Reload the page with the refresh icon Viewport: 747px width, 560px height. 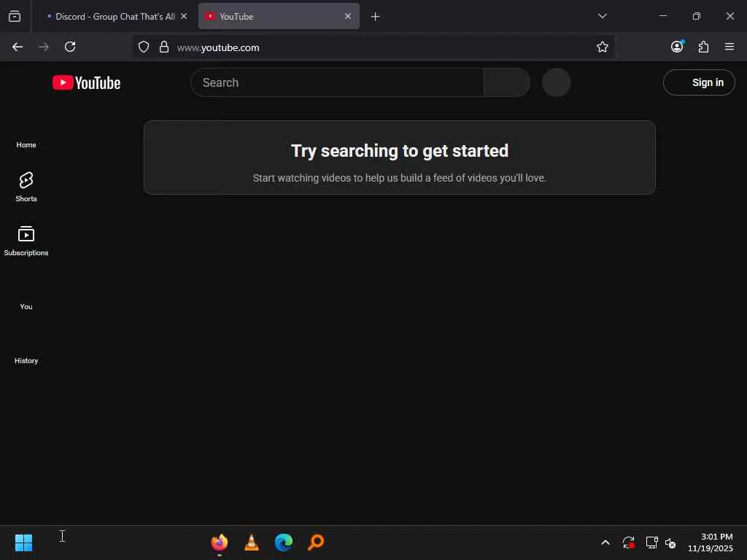click(x=70, y=47)
